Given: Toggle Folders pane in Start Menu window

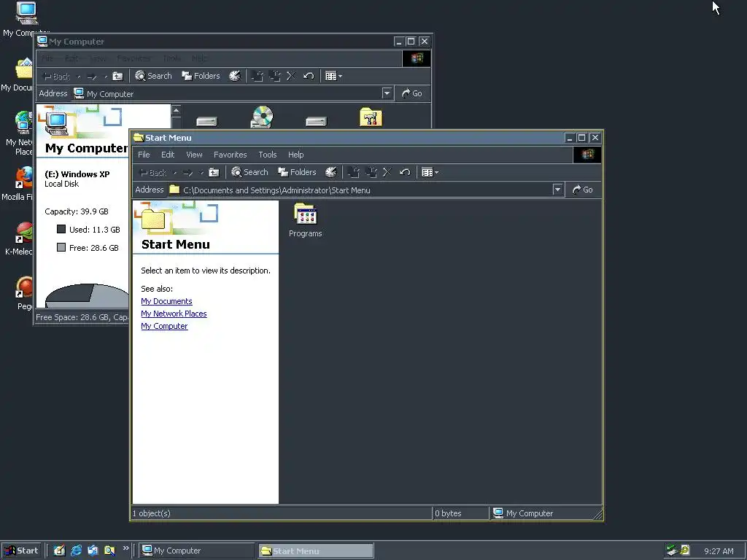Looking at the screenshot, I should tap(298, 172).
